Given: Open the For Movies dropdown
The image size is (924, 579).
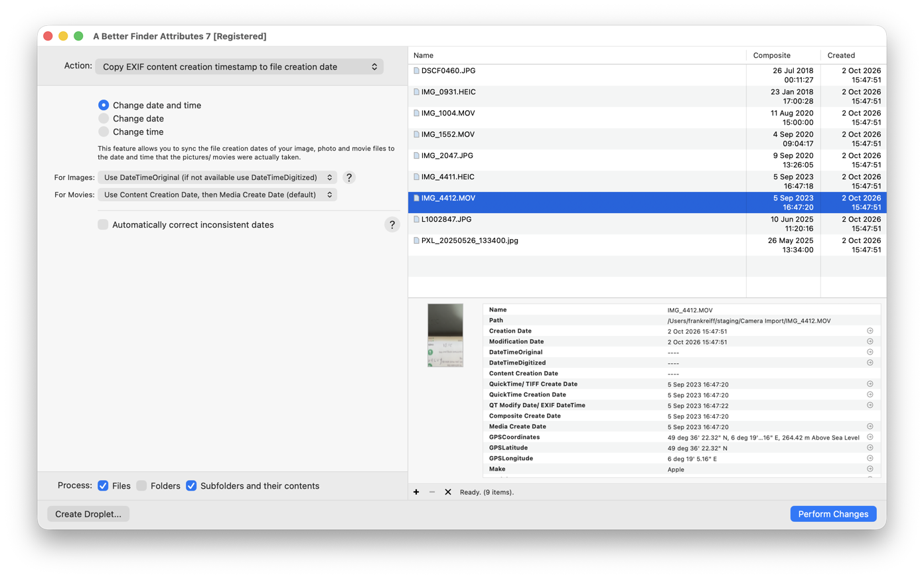Looking at the screenshot, I should click(x=217, y=195).
